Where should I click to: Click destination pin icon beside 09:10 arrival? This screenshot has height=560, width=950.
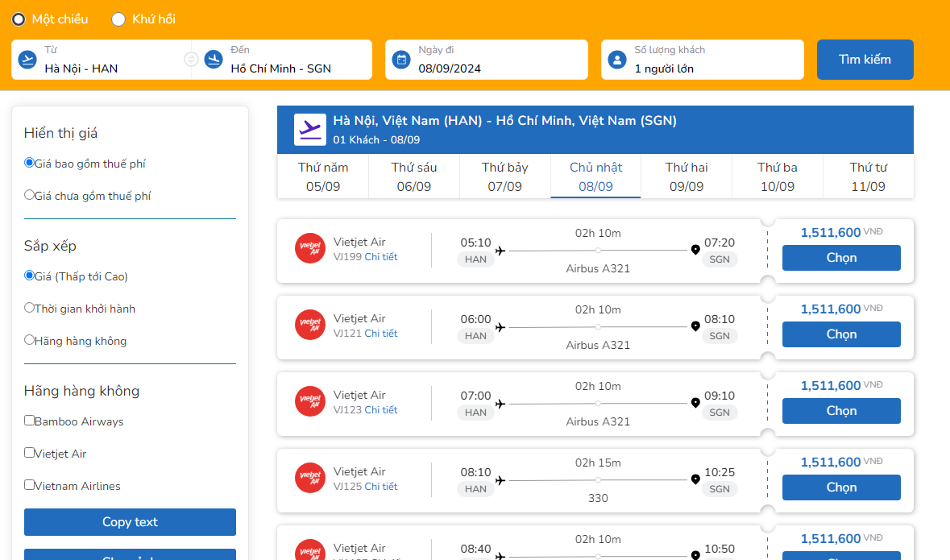(695, 402)
